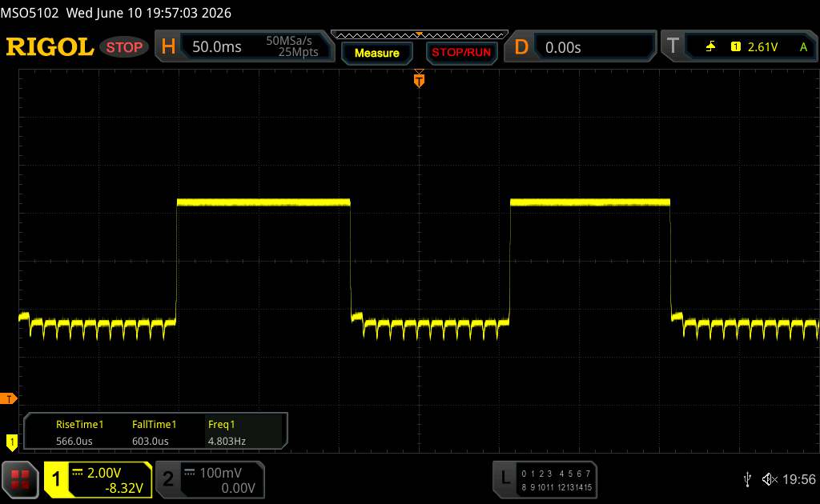820x504 pixels.
Task: Click logic channels 12 13 14 15 group
Action: point(575,487)
